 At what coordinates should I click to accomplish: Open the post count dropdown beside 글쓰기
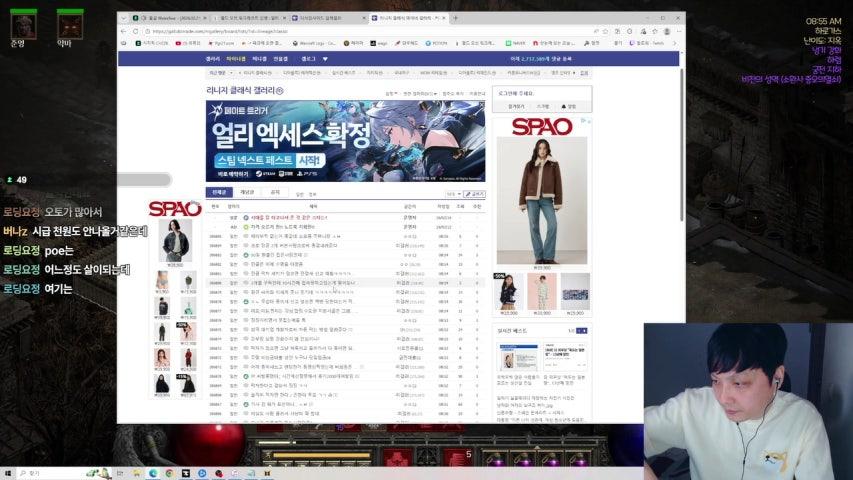(453, 194)
